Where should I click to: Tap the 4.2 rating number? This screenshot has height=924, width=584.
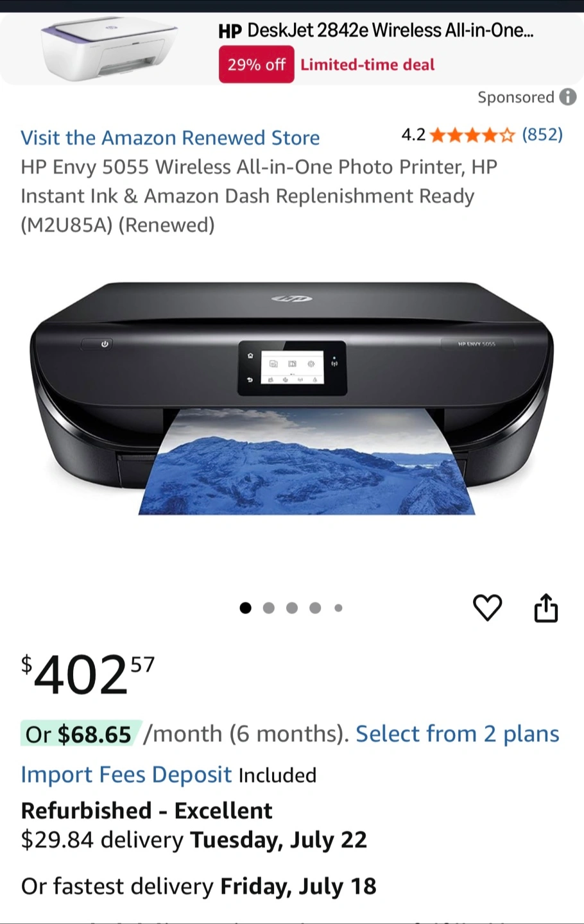[x=413, y=135]
